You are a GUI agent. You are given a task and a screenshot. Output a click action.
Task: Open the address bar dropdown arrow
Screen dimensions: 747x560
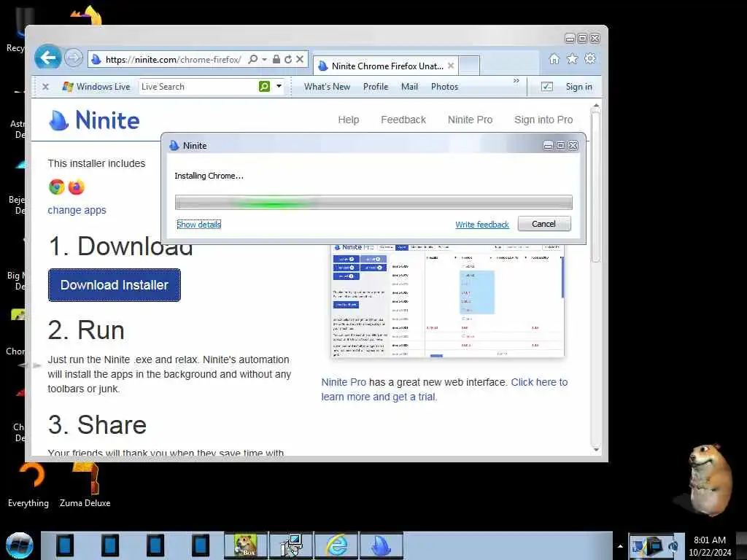pos(264,59)
